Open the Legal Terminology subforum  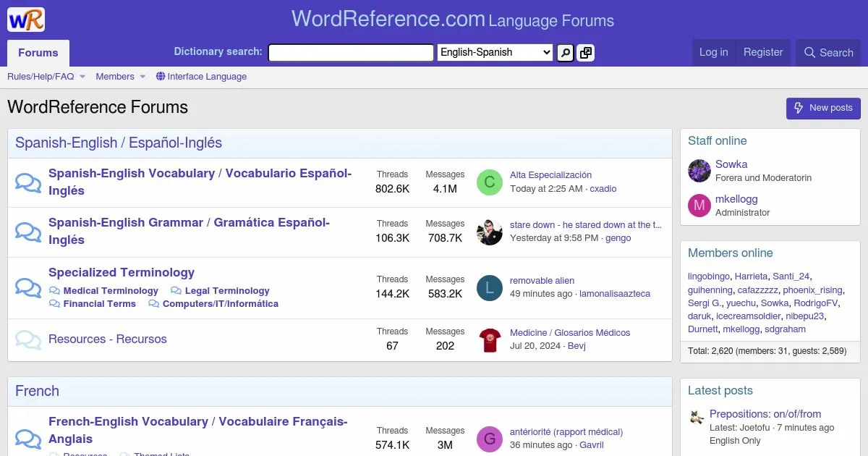click(x=227, y=291)
